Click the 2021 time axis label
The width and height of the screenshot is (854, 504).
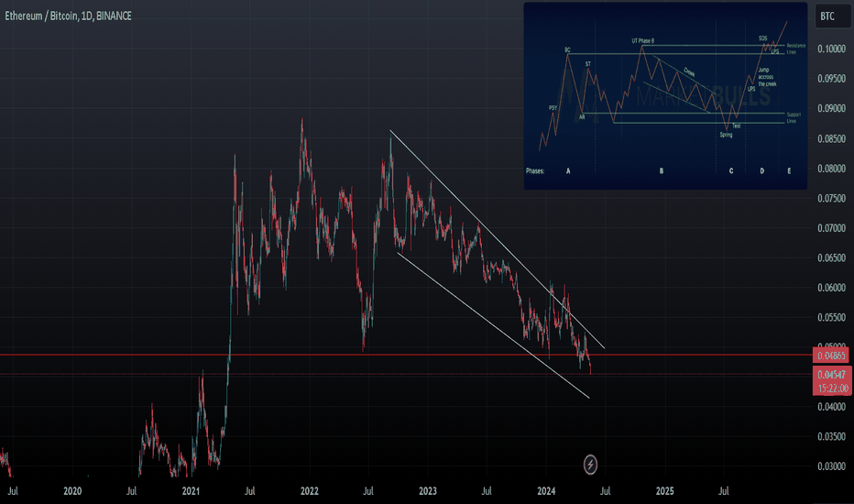(191, 491)
